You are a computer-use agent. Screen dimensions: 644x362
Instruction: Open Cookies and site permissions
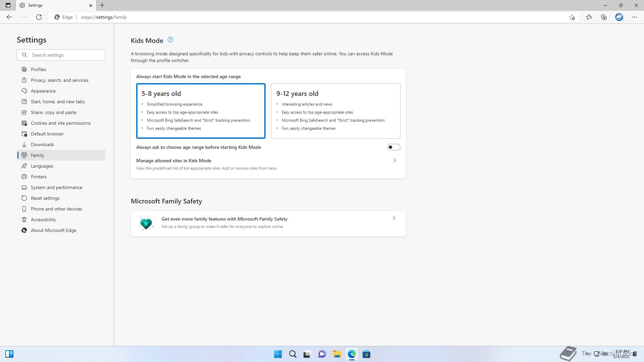[61, 123]
